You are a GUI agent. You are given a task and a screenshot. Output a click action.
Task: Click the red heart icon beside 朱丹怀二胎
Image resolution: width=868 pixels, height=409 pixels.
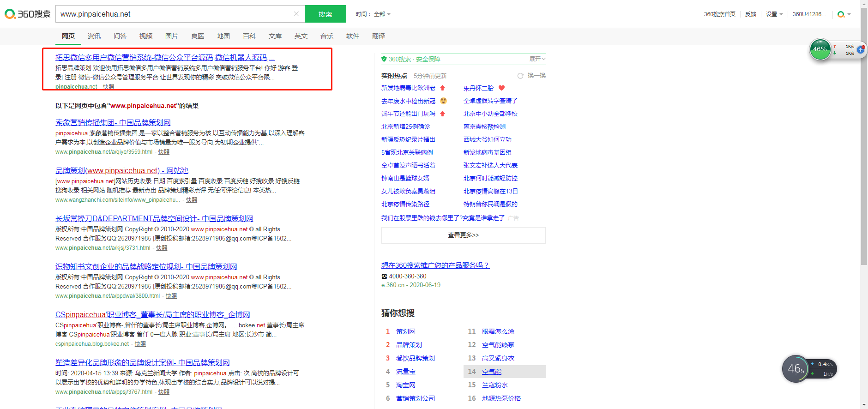click(x=502, y=88)
